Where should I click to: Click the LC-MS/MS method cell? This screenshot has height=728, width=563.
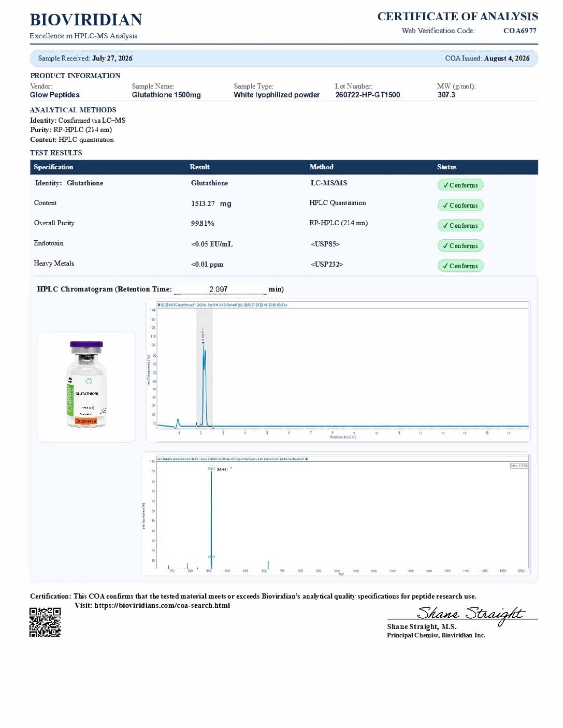coord(329,183)
